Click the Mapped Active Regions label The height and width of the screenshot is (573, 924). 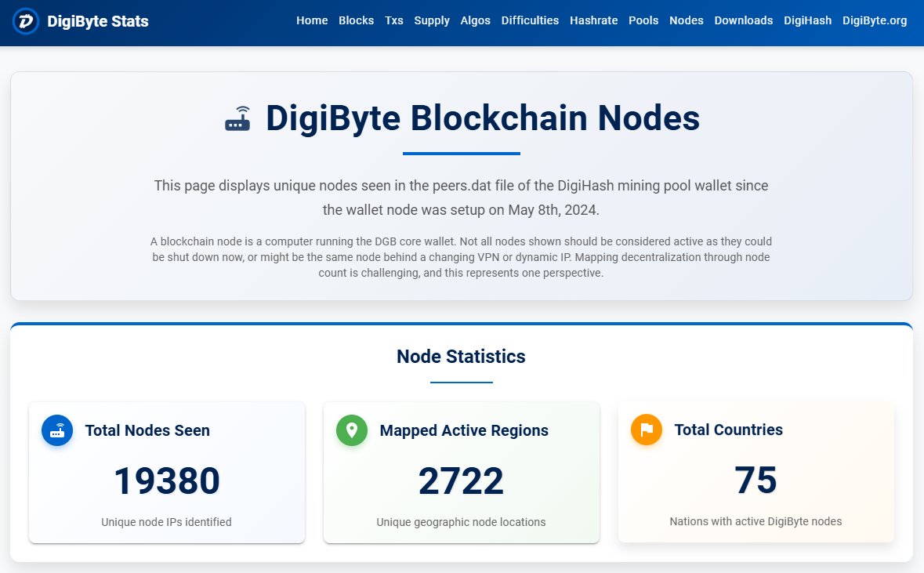pyautogui.click(x=464, y=430)
